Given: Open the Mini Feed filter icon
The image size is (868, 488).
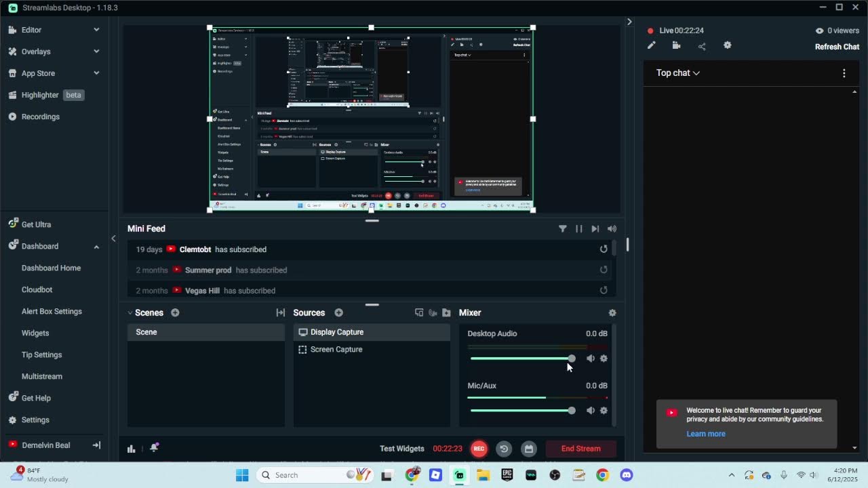Looking at the screenshot, I should tap(563, 229).
